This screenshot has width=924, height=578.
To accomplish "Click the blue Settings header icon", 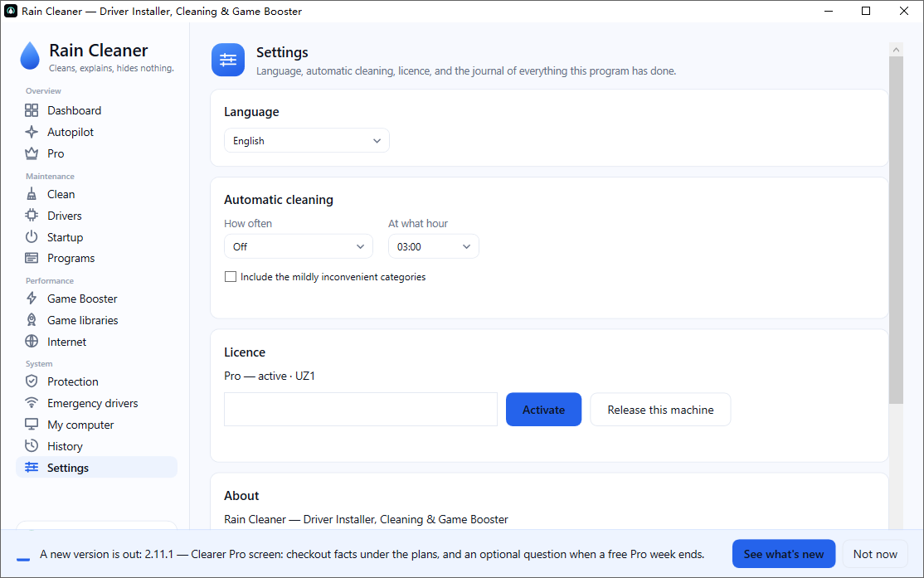I will coord(228,60).
